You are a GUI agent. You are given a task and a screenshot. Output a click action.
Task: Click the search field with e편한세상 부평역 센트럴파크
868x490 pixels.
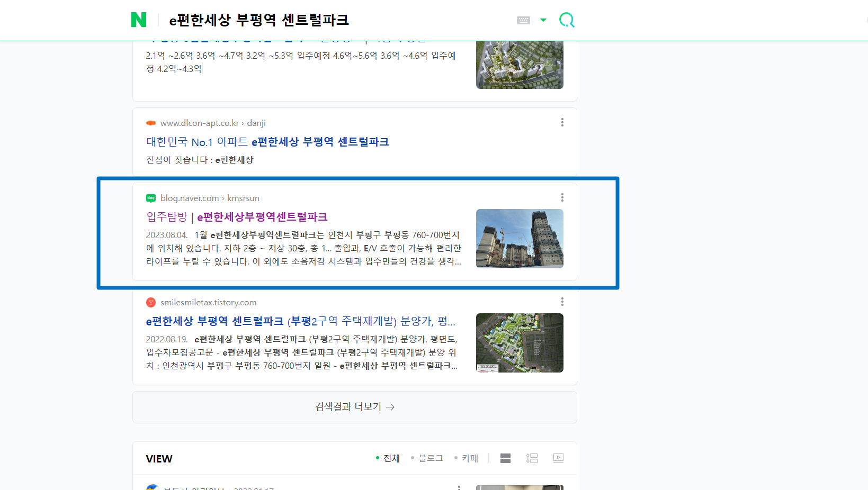tap(258, 20)
